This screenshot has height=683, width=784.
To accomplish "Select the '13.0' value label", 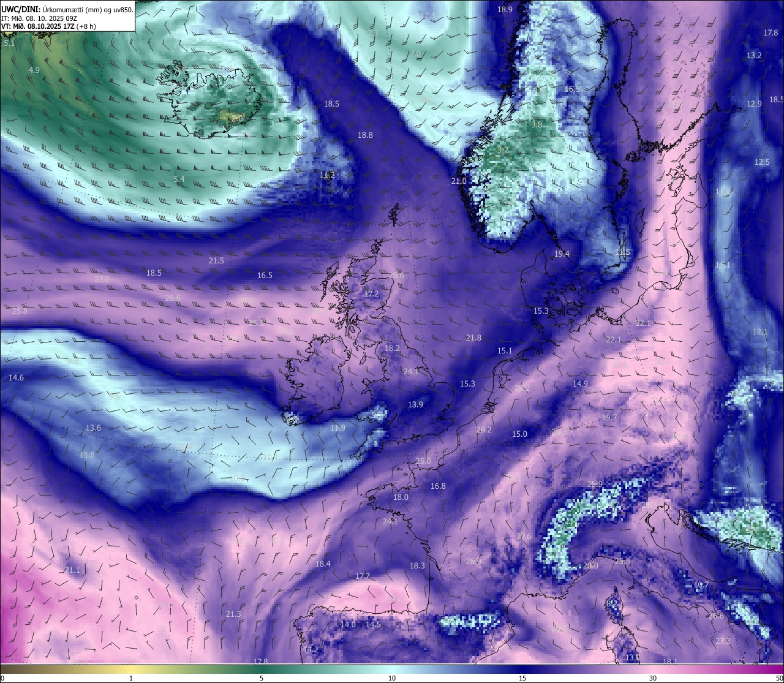I will pyautogui.click(x=632, y=658).
